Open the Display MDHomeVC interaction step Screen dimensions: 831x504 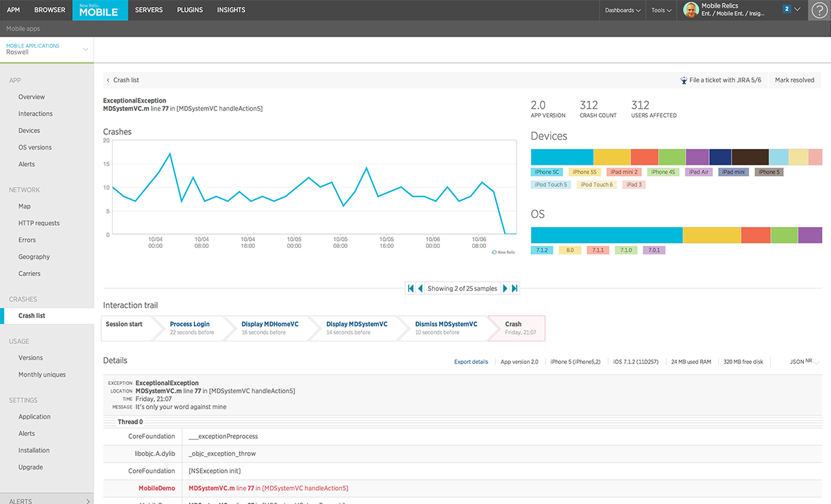point(270,327)
